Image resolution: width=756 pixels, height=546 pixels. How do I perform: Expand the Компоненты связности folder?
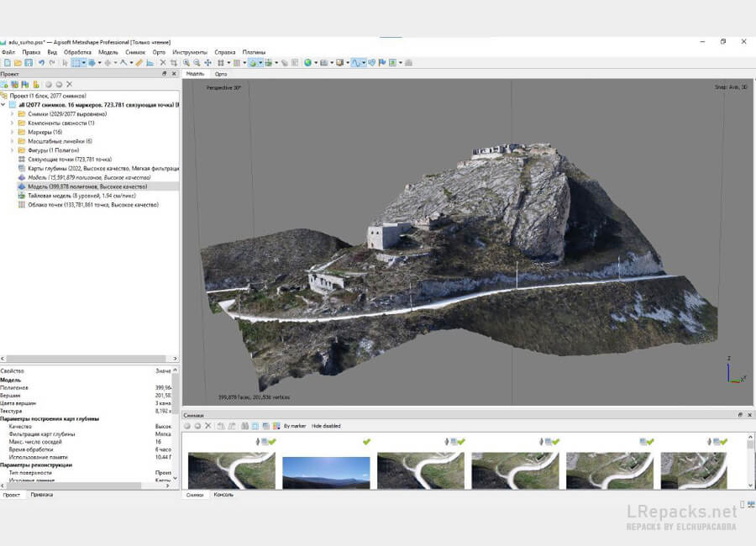[12, 123]
